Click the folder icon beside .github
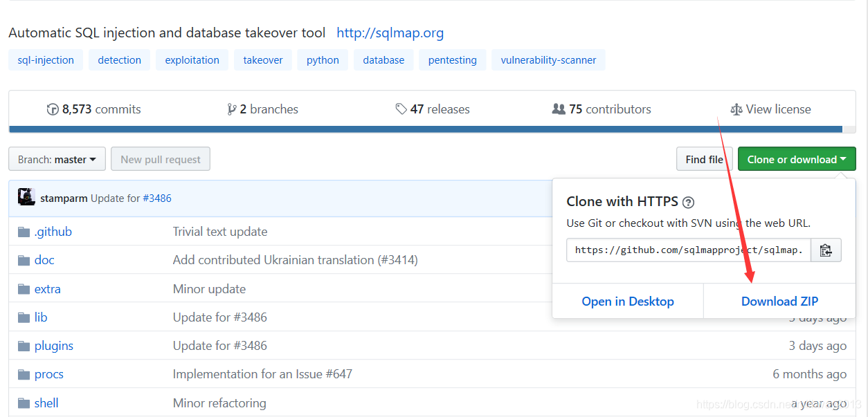 pos(24,232)
